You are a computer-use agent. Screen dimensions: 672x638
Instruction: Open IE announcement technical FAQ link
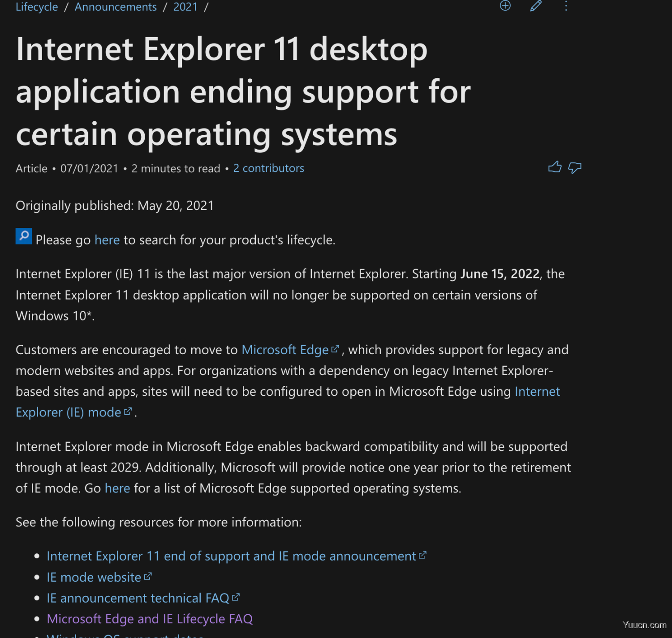(143, 598)
